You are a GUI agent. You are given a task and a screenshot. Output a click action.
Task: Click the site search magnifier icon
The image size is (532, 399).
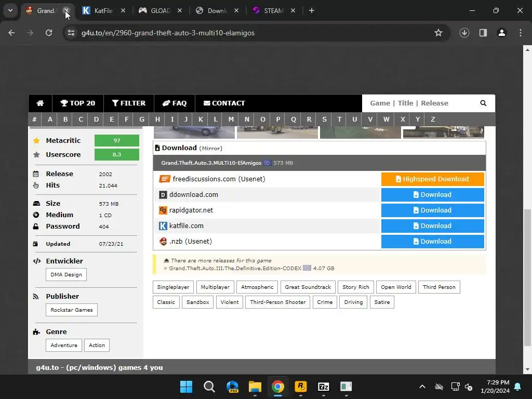(483, 103)
